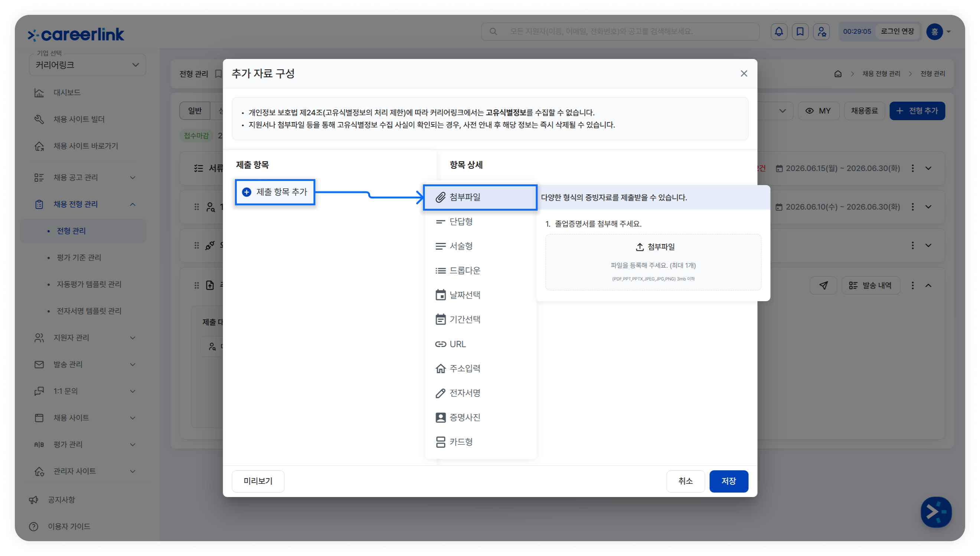Open the profile avatar menu
Image resolution: width=980 pixels, height=556 pixels.
(938, 32)
